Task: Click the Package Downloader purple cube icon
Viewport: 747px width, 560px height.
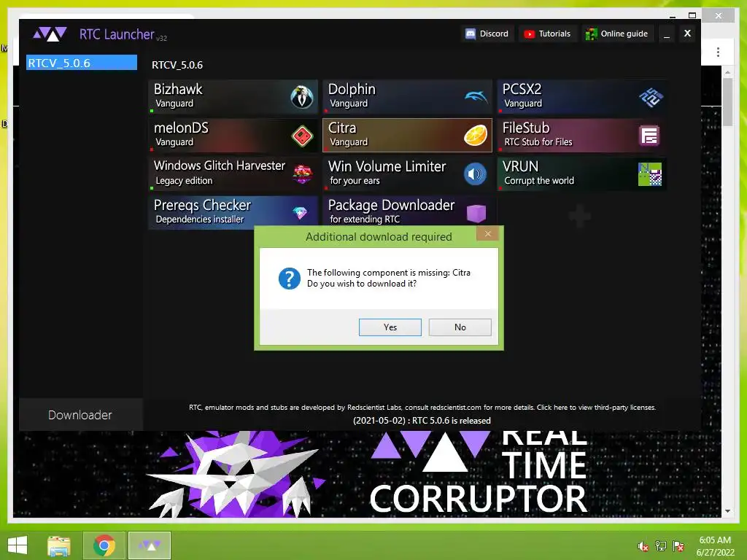Action: click(x=476, y=214)
